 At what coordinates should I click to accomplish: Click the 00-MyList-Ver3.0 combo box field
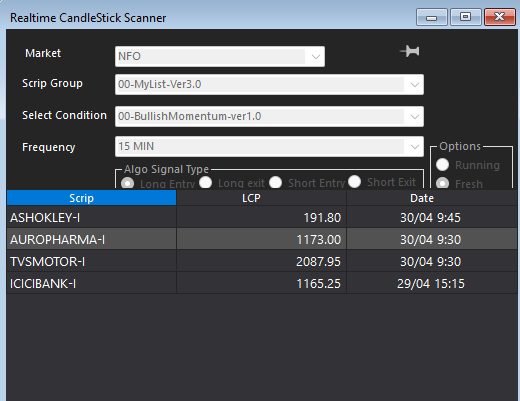[x=269, y=85]
